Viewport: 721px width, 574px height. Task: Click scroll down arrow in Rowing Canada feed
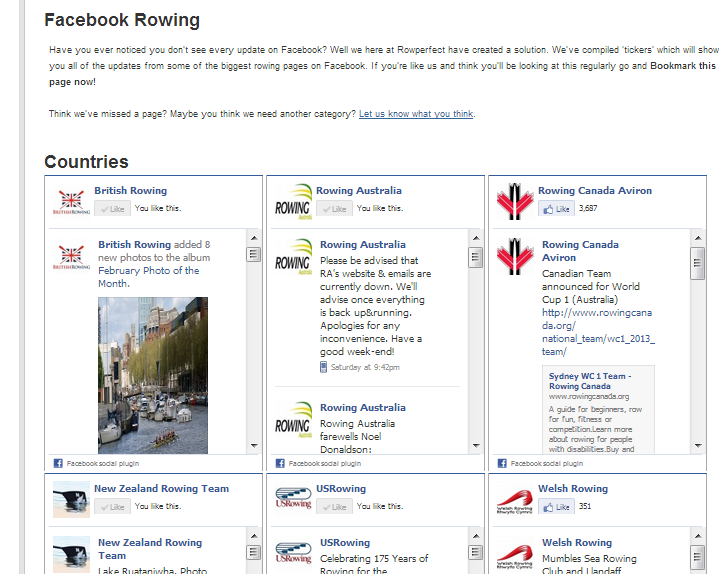(697, 446)
